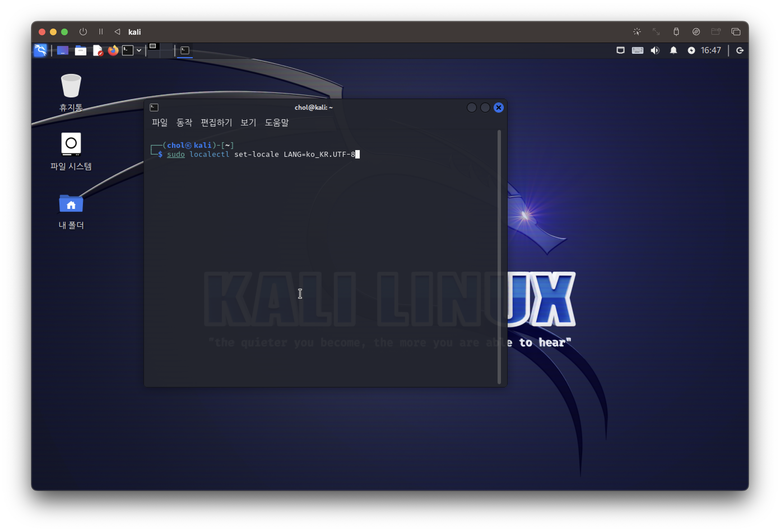This screenshot has width=780, height=532.
Task: Click the VM windows overlap icon
Action: pos(736,32)
